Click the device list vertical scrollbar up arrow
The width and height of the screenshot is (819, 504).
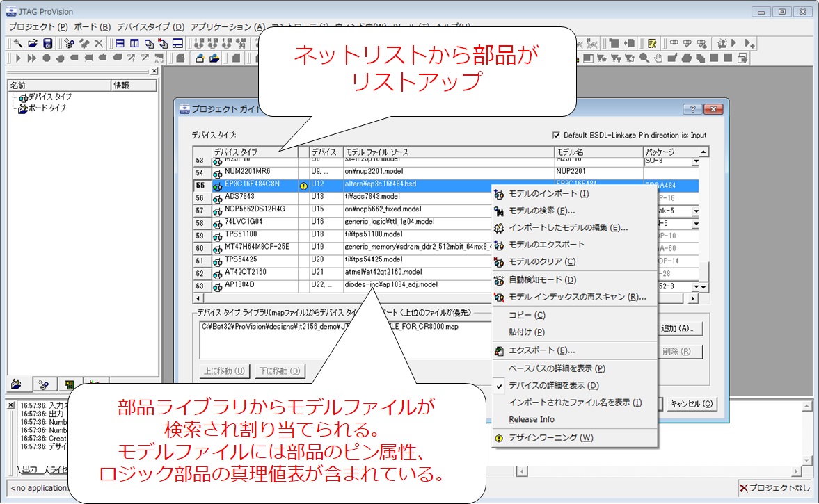point(703,152)
